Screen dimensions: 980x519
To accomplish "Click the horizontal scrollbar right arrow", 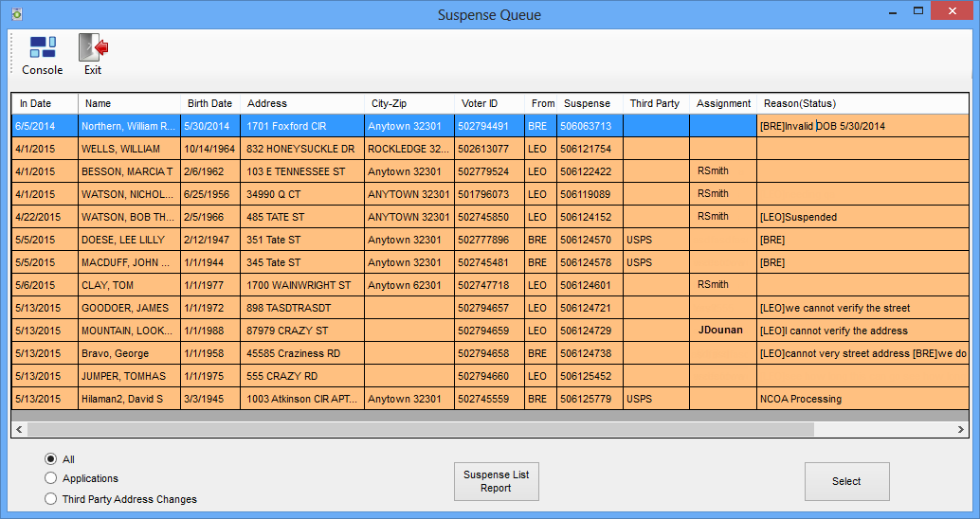I will (961, 429).
